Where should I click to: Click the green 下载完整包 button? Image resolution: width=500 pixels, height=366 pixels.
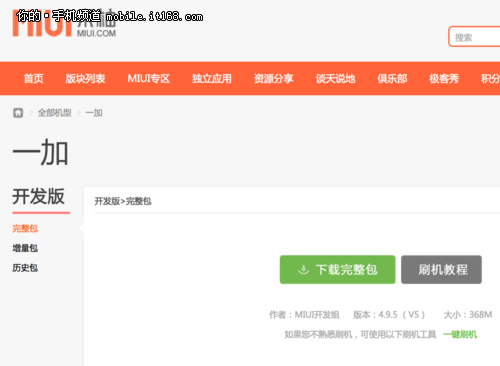click(x=337, y=270)
